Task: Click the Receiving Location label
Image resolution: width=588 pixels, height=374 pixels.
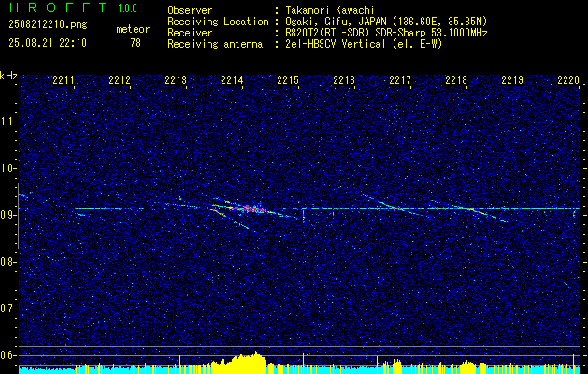Action: click(x=218, y=22)
